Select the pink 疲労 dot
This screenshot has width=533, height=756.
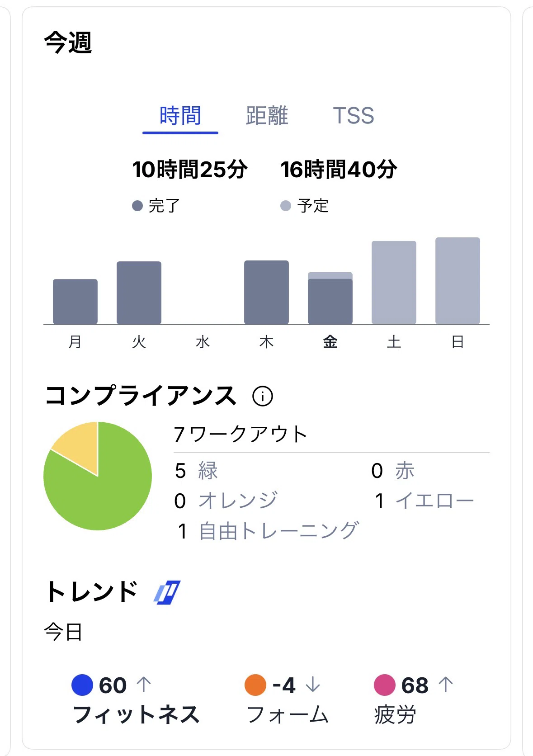(x=385, y=685)
